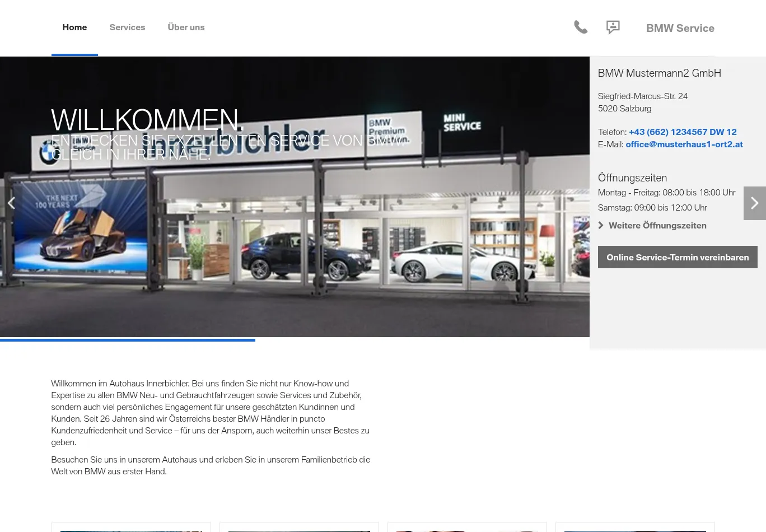Click the WILLKOMMEN headline on the banner
This screenshot has height=532, width=766.
(x=147, y=119)
